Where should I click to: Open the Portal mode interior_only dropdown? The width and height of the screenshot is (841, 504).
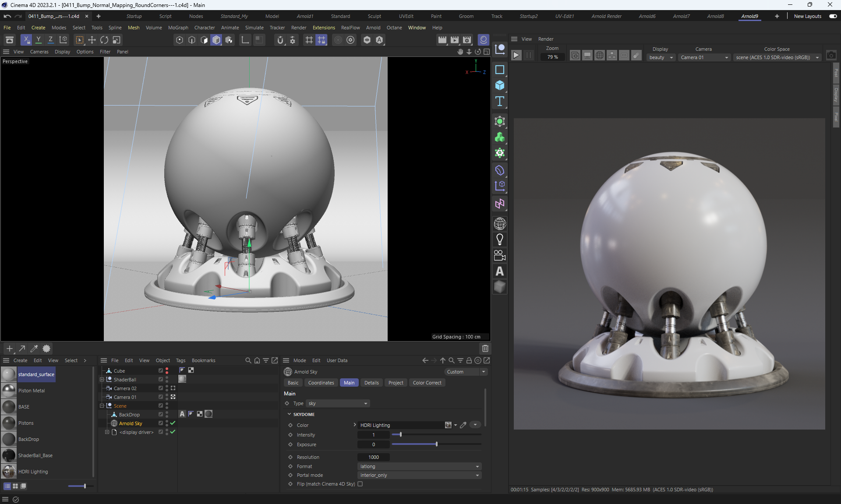tap(419, 475)
